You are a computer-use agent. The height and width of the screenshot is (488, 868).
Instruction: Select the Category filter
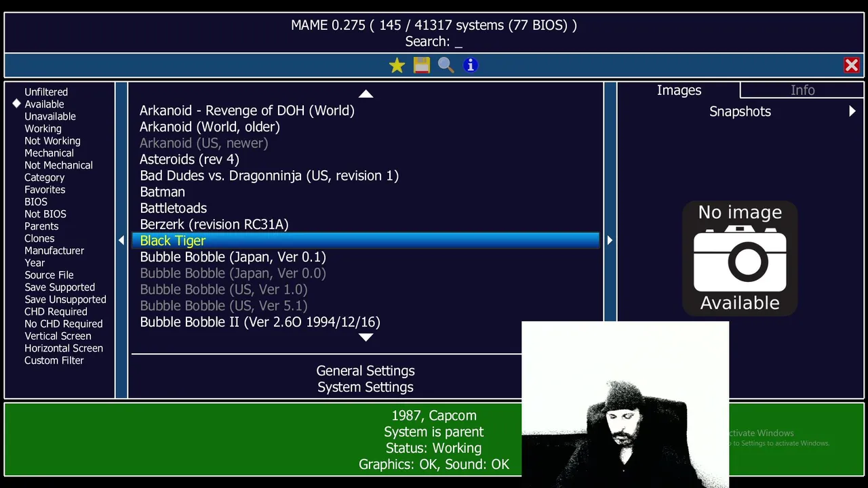tap(45, 178)
